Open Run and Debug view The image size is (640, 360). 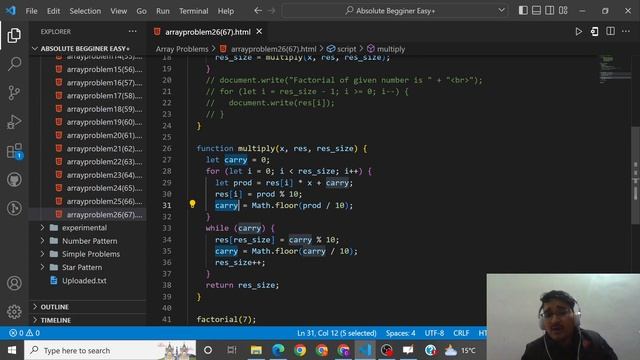[x=14, y=122]
